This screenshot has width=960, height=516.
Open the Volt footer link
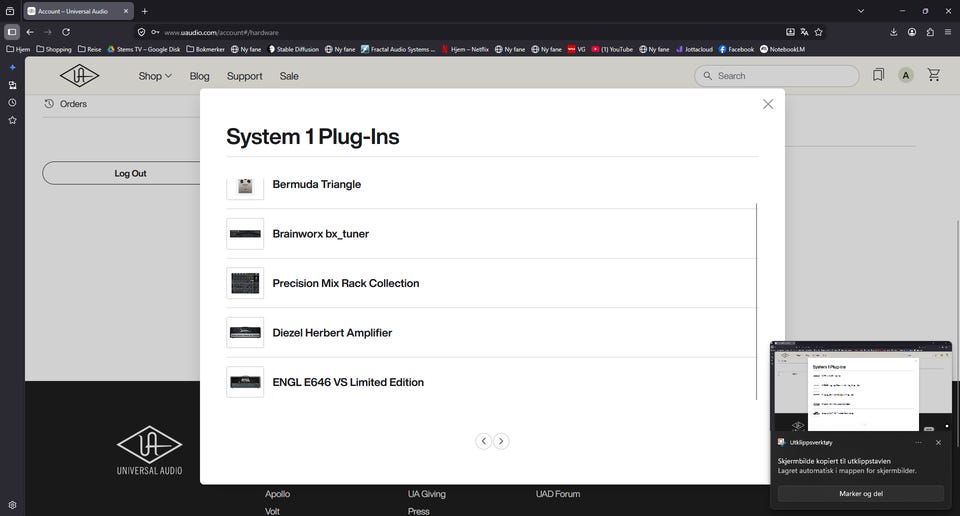click(272, 511)
